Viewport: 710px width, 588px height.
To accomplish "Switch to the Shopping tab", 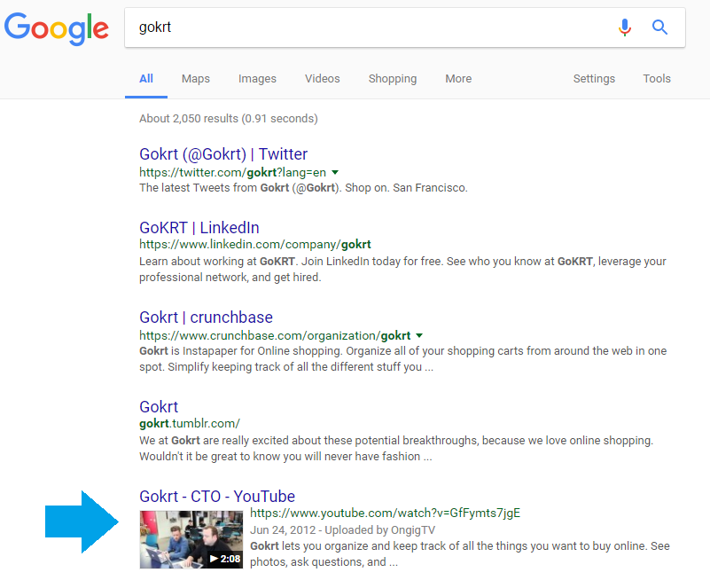I will pos(393,79).
